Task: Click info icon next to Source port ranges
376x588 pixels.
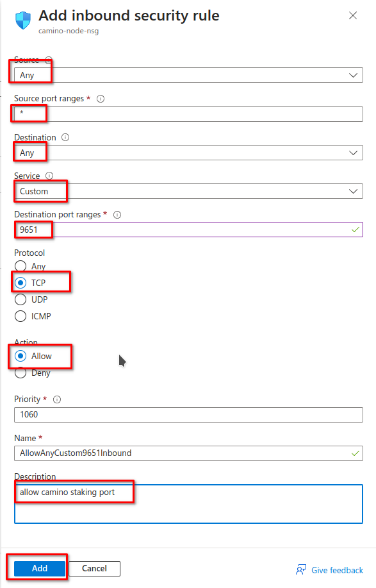Action: click(101, 99)
